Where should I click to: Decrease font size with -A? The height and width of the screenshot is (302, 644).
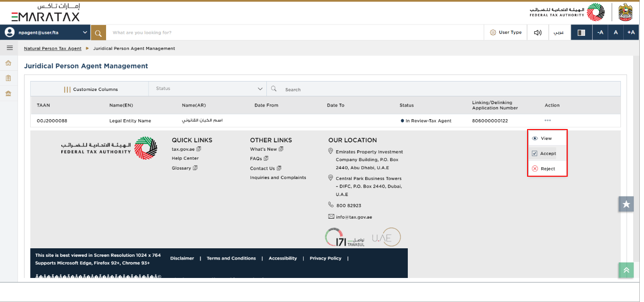pos(600,33)
